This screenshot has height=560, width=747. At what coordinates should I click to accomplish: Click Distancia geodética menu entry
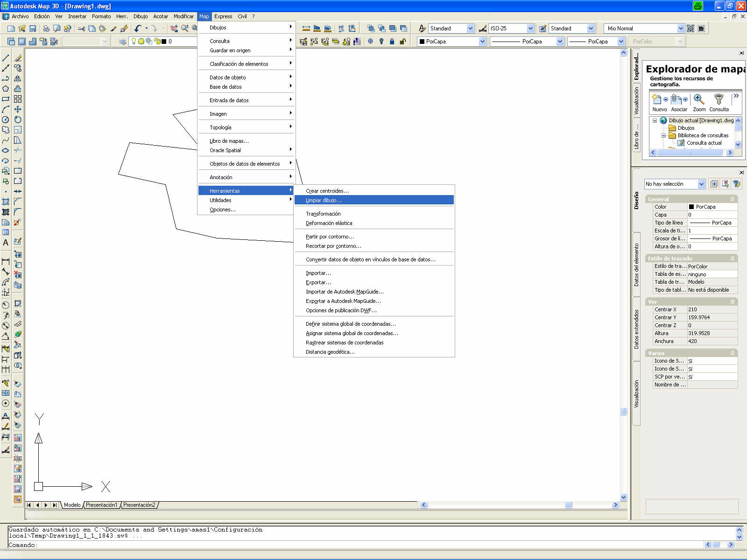pyautogui.click(x=374, y=352)
